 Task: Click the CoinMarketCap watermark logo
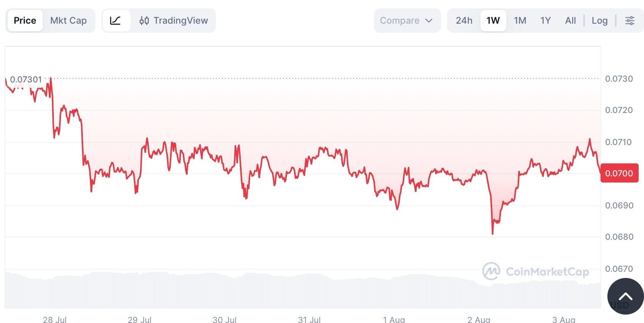point(536,271)
